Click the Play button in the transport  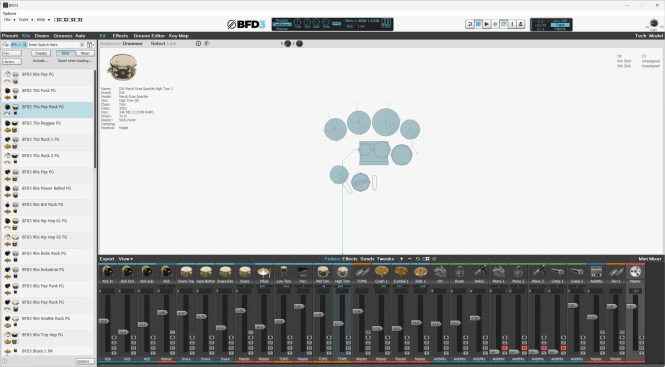pos(486,24)
